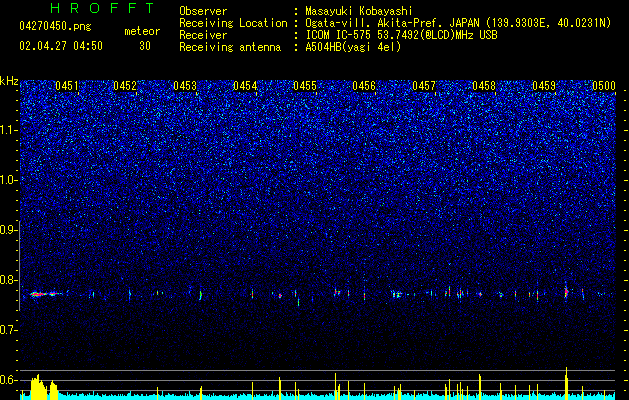Click the 0453 time marker
The height and width of the screenshot is (400, 629).
185,86
